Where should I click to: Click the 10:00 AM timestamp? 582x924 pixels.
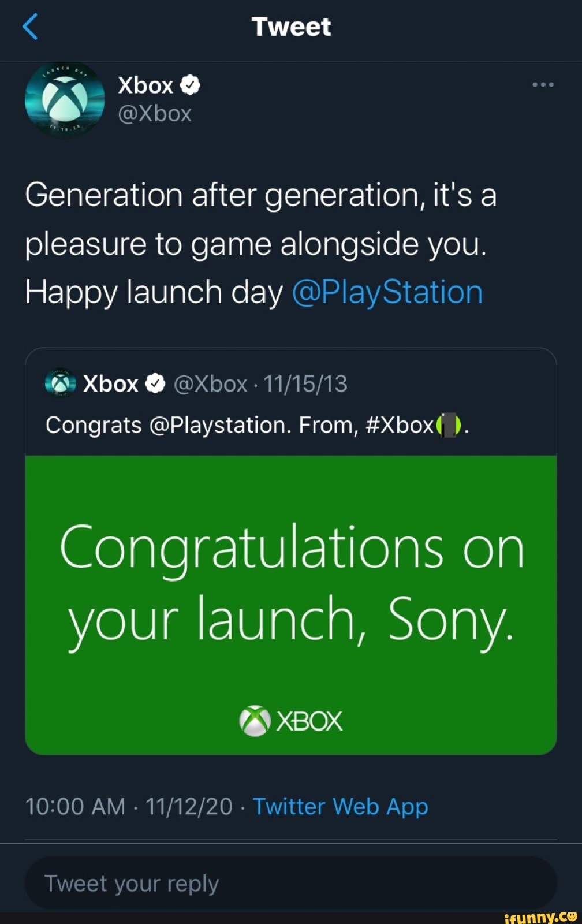pos(74,806)
